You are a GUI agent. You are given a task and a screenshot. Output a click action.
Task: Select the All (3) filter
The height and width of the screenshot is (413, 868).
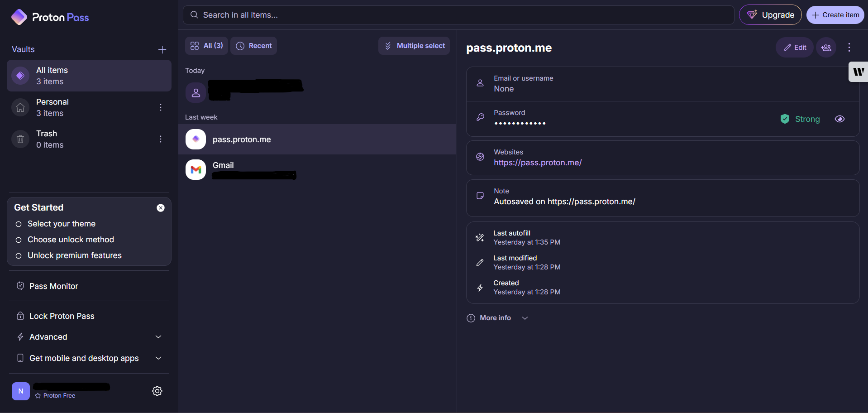click(207, 46)
